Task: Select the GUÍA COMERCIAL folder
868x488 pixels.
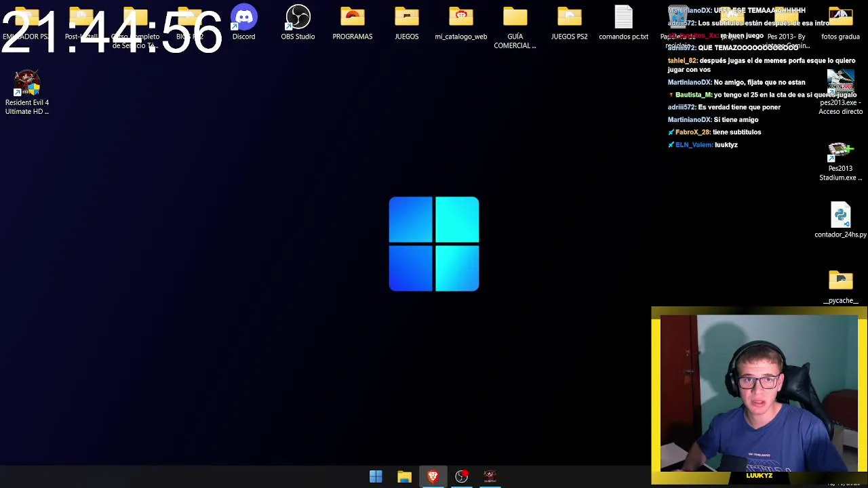Action: click(515, 27)
